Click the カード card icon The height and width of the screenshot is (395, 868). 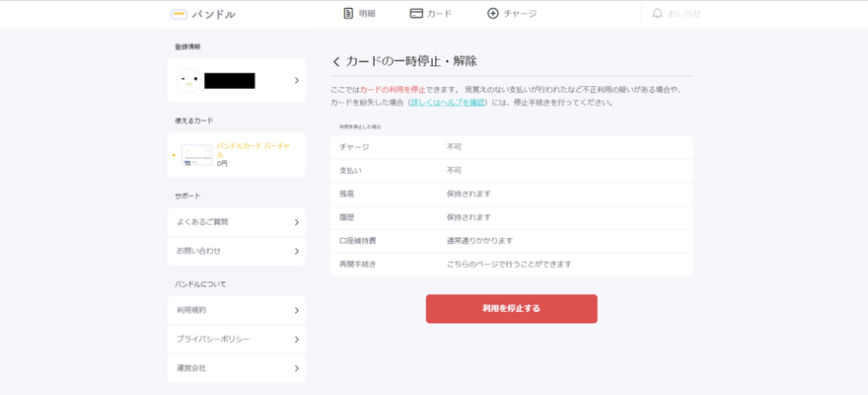[x=416, y=13]
